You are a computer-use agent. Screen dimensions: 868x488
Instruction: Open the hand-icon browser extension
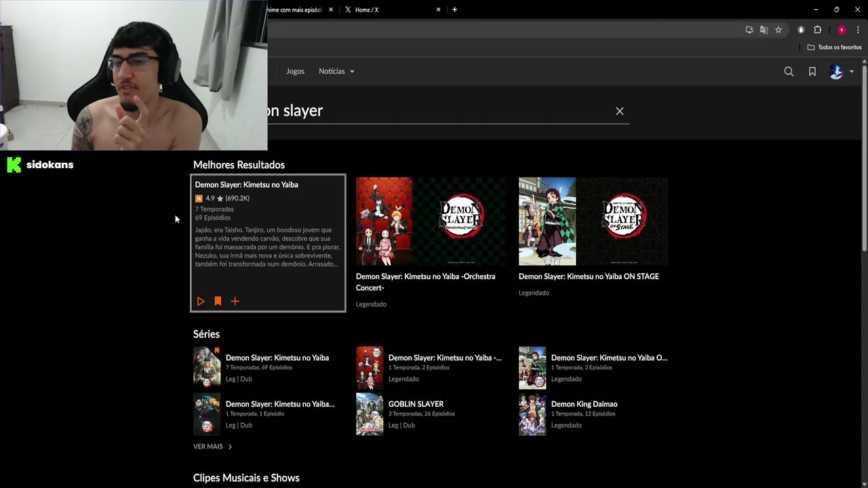click(x=801, y=30)
